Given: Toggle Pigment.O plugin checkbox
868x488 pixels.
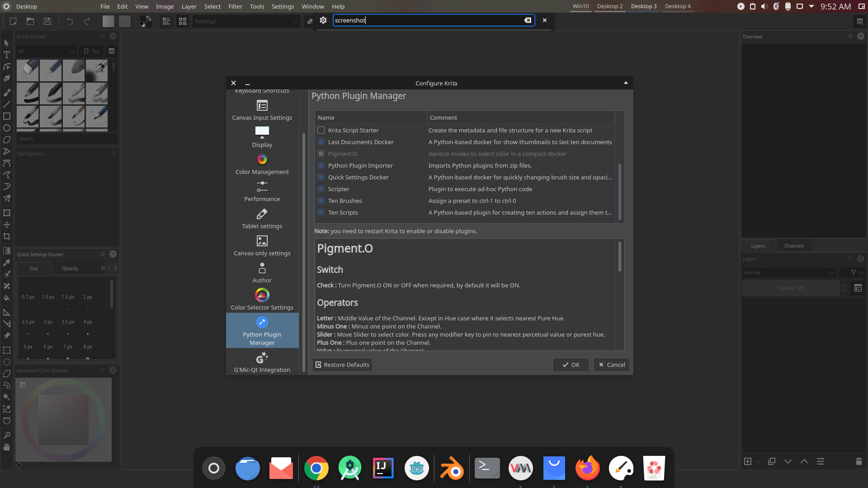Looking at the screenshot, I should 321,154.
